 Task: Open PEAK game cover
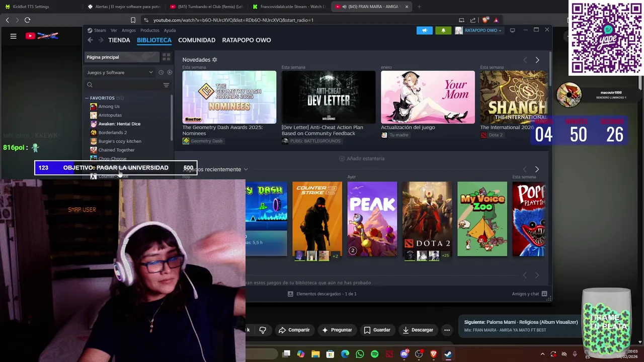pyautogui.click(x=372, y=219)
